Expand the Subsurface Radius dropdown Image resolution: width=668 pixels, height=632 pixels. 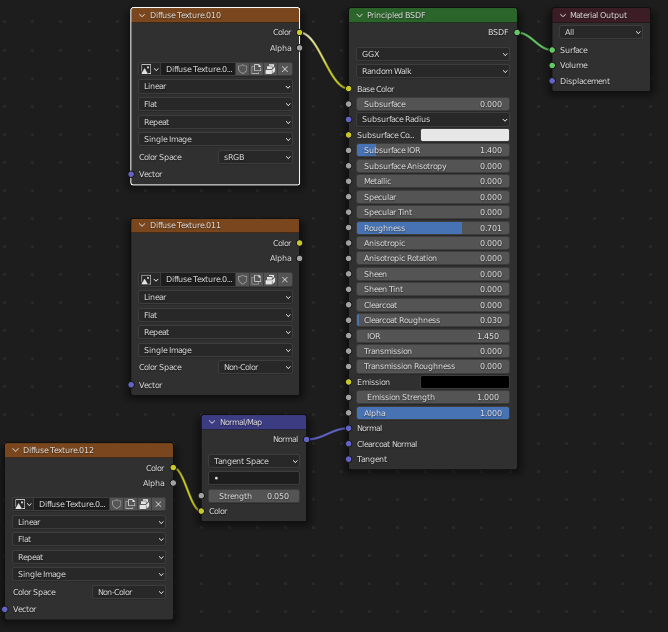(x=433, y=119)
